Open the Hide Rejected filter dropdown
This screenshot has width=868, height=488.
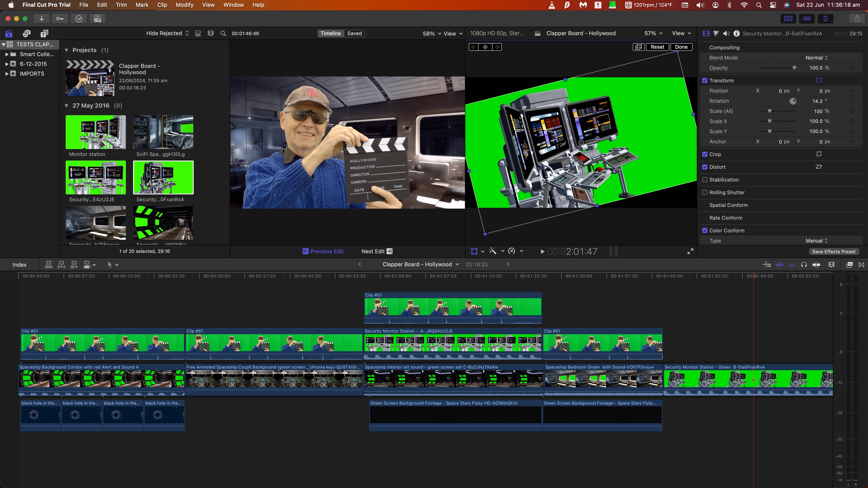[167, 33]
